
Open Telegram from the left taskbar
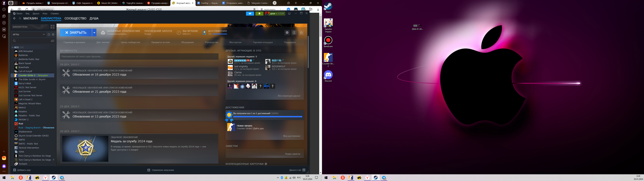click(62, 178)
